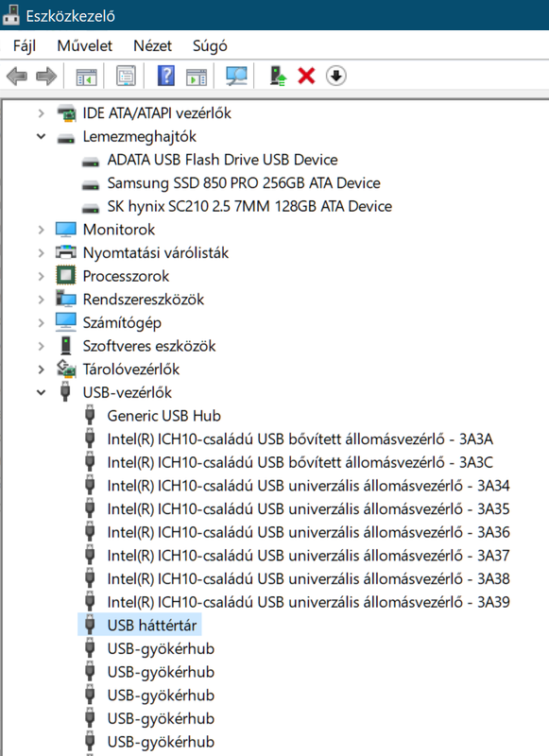Image resolution: width=549 pixels, height=756 pixels.
Task: Click the Számítógép computer icon
Action: [x=66, y=322]
